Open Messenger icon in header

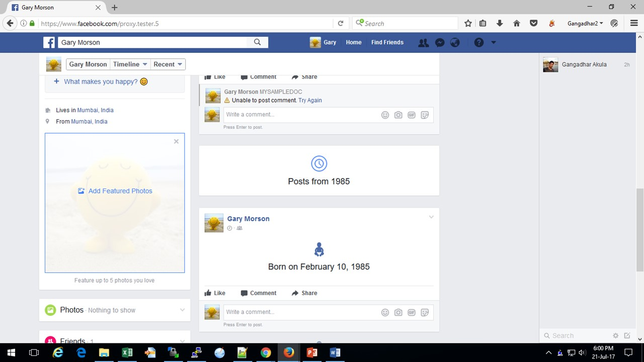click(x=439, y=43)
